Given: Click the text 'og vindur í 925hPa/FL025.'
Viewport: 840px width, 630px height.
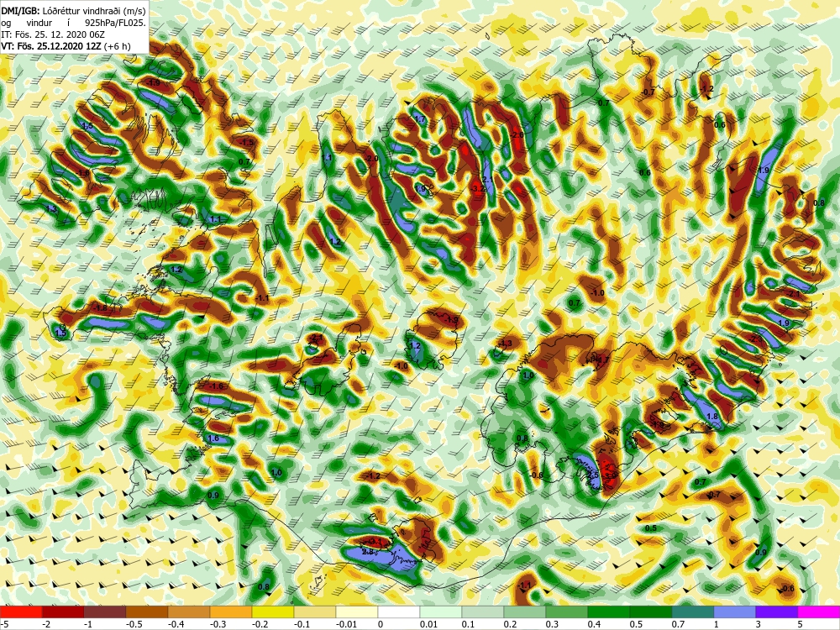Looking at the screenshot, I should (73, 23).
